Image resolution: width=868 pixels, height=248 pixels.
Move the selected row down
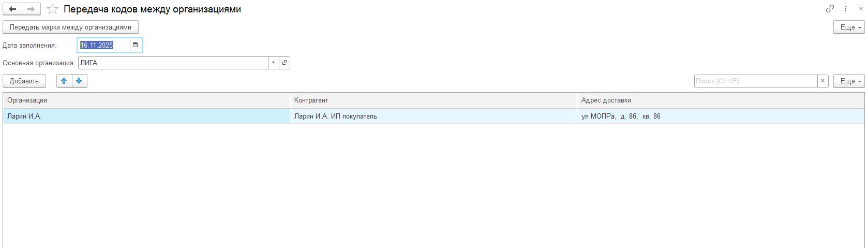pyautogui.click(x=79, y=81)
